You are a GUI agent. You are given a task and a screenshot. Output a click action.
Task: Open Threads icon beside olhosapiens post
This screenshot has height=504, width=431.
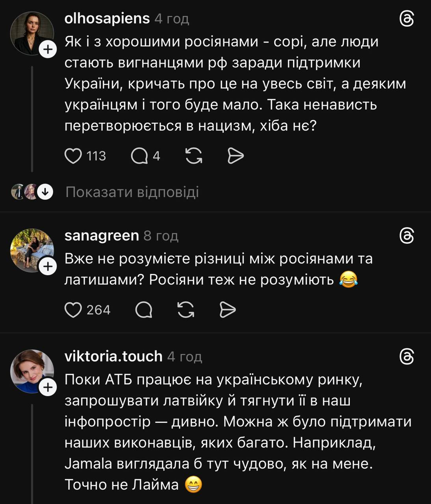coord(407,19)
